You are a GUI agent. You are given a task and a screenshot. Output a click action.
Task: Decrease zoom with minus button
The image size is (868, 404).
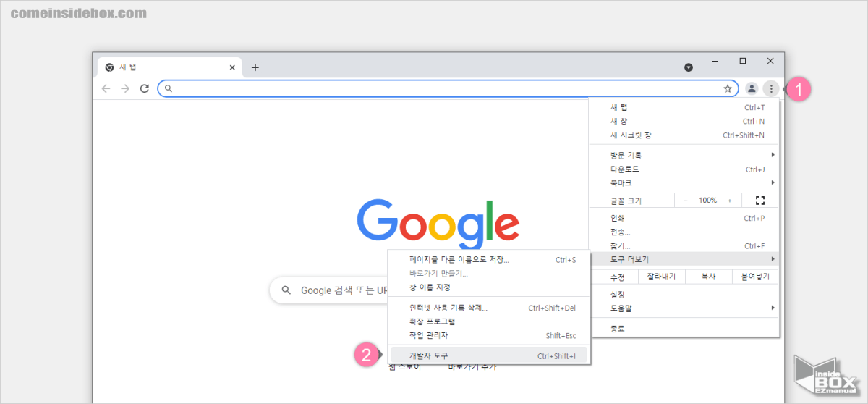(x=686, y=201)
